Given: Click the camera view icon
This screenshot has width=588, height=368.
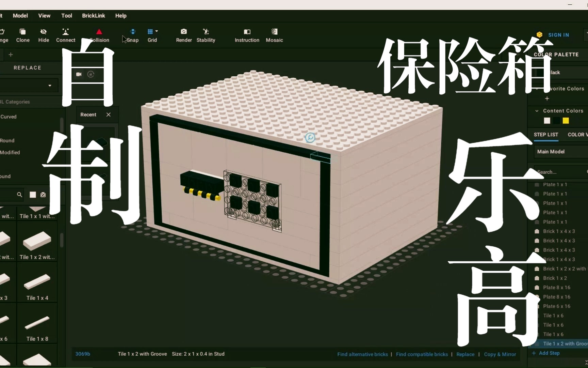Looking at the screenshot, I should (x=79, y=74).
